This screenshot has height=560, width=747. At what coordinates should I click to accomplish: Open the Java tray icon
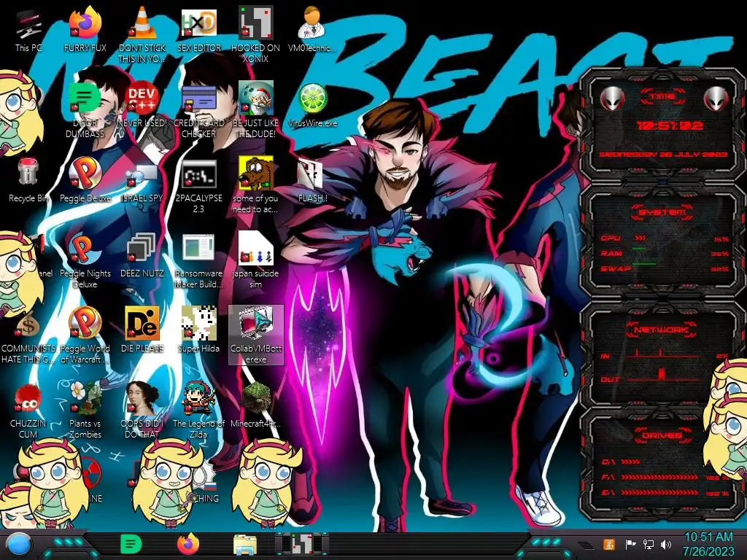point(609,544)
